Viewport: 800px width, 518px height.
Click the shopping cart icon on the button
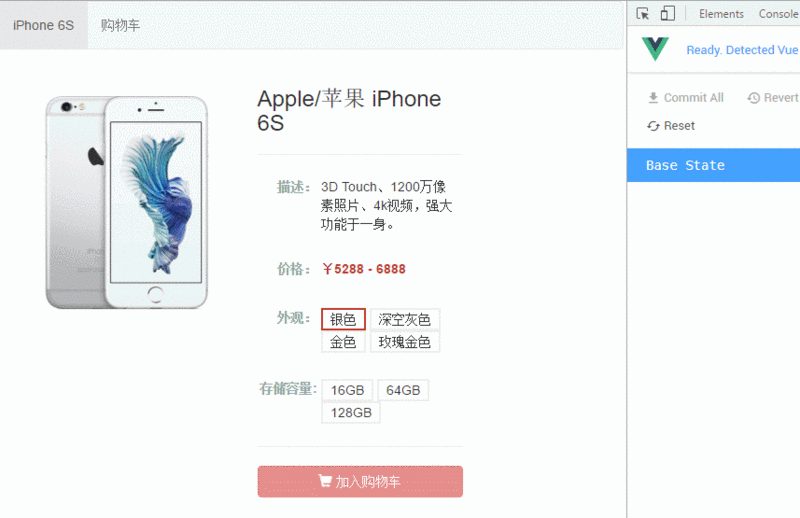325,481
